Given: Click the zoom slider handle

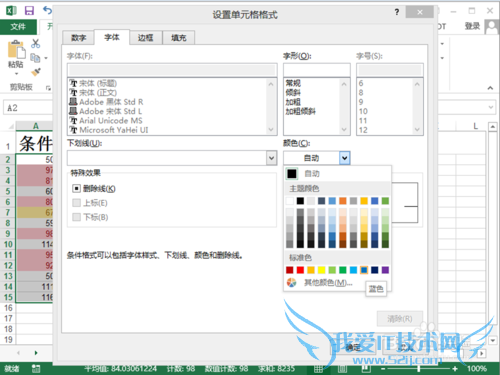Looking at the screenshot, I should (x=419, y=369).
